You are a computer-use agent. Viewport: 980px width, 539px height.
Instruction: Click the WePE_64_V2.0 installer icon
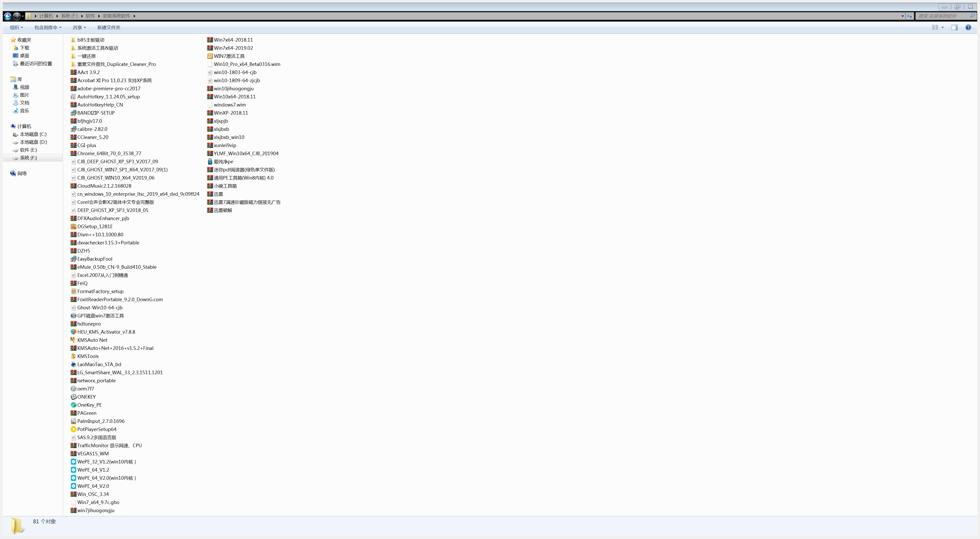[x=73, y=486]
